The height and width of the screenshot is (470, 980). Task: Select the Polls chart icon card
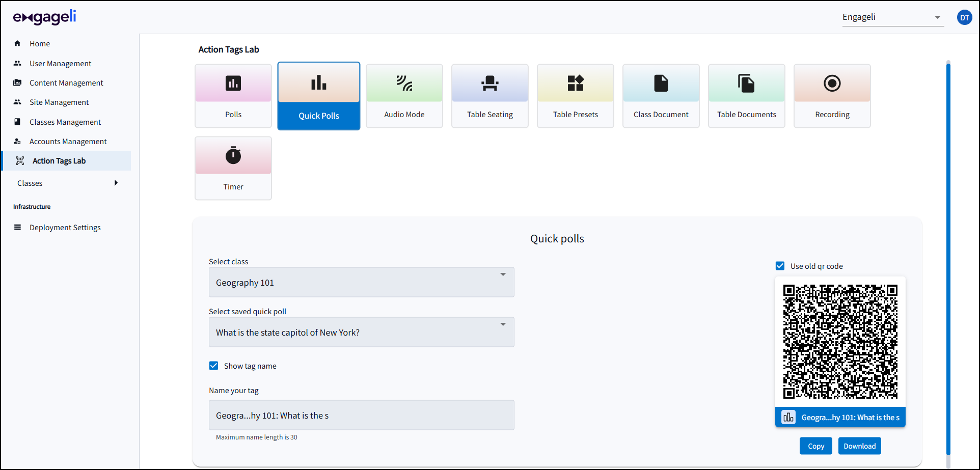point(233,83)
